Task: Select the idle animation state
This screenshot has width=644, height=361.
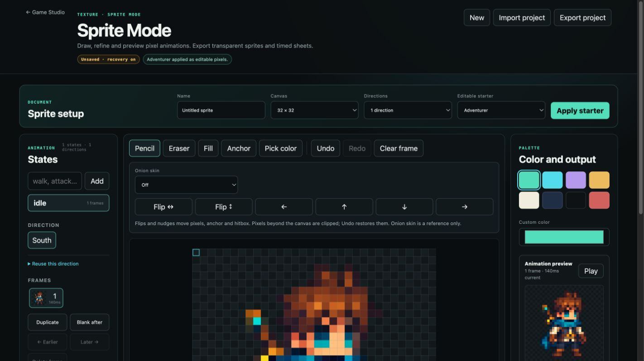Action: click(68, 203)
